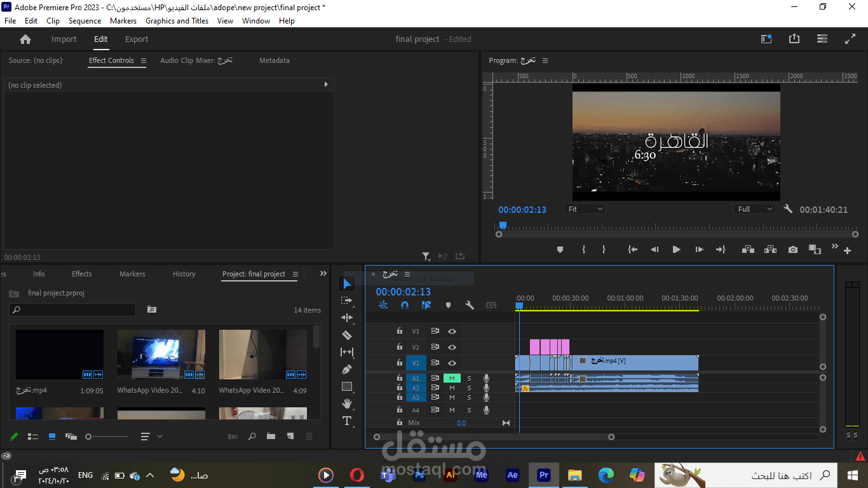
Task: Toggle full screen video output icon
Action: tap(850, 39)
